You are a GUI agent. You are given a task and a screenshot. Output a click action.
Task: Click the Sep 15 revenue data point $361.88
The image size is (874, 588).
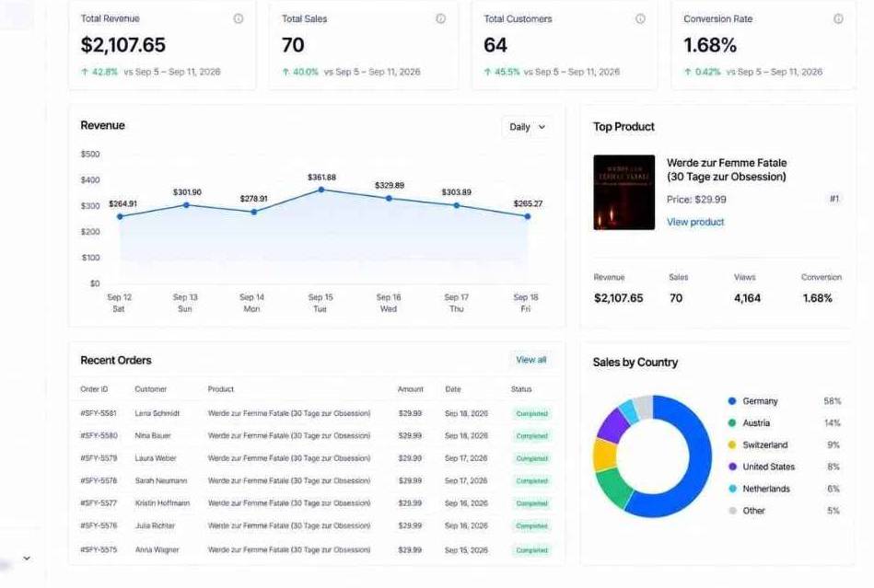click(321, 190)
